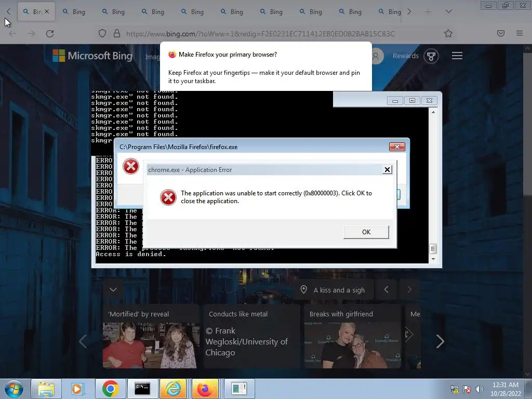Open tracking protection shield icon
This screenshot has width=532, height=399.
click(x=102, y=33)
